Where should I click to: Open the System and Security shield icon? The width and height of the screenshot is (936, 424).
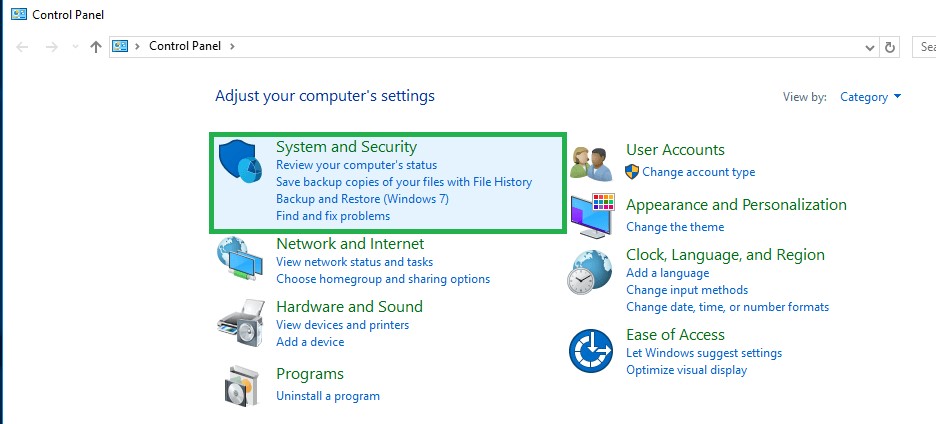[240, 162]
